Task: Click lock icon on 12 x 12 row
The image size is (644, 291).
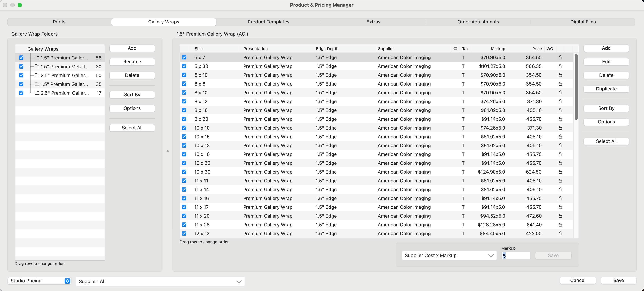Action: coord(560,233)
